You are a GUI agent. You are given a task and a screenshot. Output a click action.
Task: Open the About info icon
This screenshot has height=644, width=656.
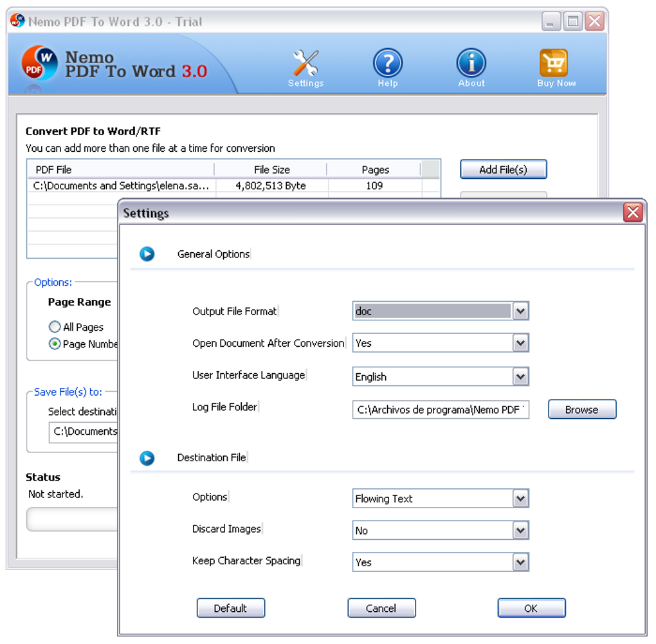click(471, 63)
